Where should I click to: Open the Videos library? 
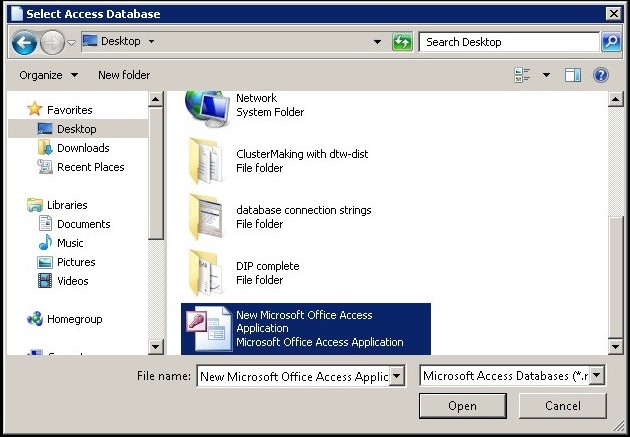click(x=72, y=281)
